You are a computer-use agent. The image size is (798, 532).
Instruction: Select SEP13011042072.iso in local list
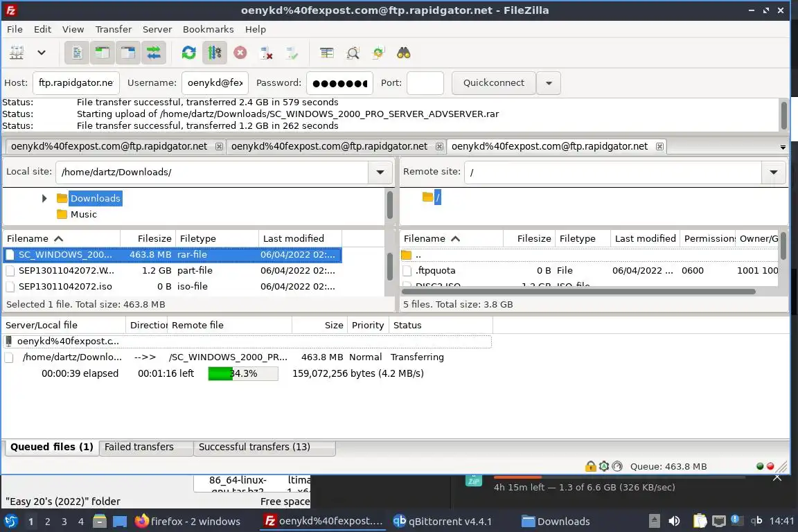click(x=172, y=287)
